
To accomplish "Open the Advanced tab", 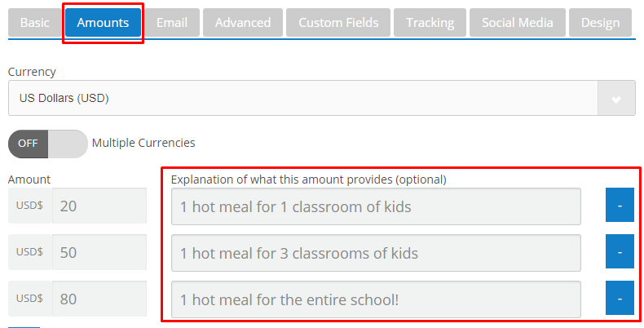I will [x=243, y=23].
